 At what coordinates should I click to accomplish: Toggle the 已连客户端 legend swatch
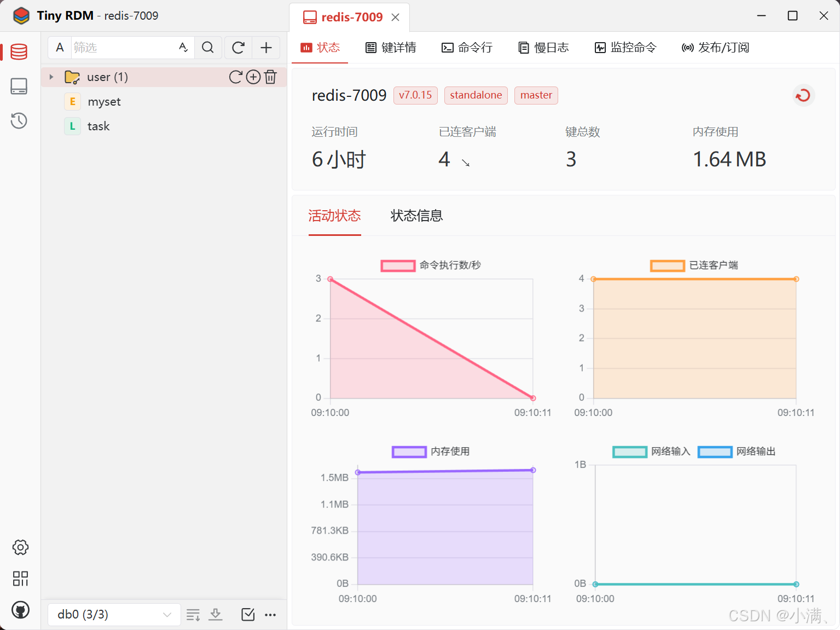tap(667, 265)
